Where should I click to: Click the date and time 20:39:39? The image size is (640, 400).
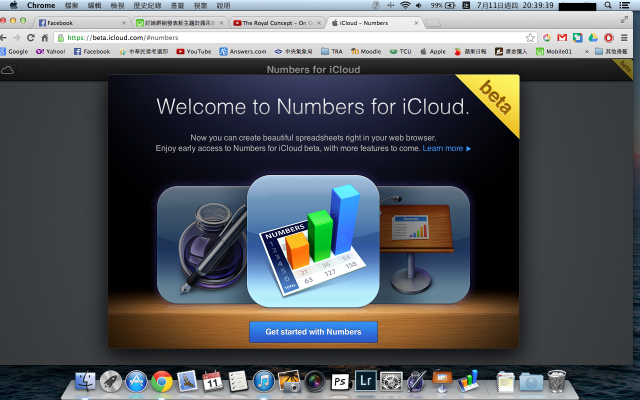(x=515, y=5)
